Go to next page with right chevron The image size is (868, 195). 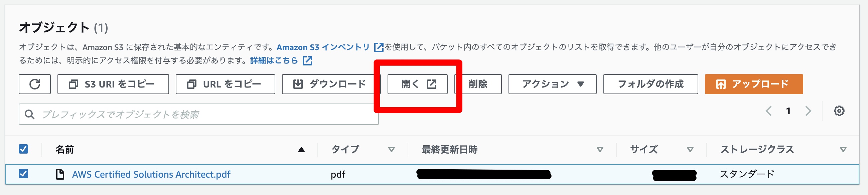(x=808, y=111)
